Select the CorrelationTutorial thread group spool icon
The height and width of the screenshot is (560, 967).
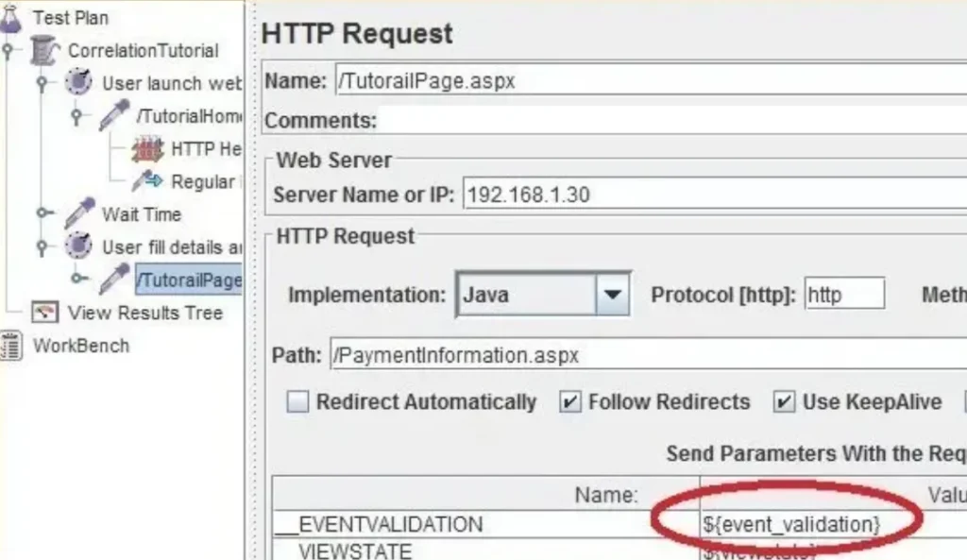click(x=45, y=51)
